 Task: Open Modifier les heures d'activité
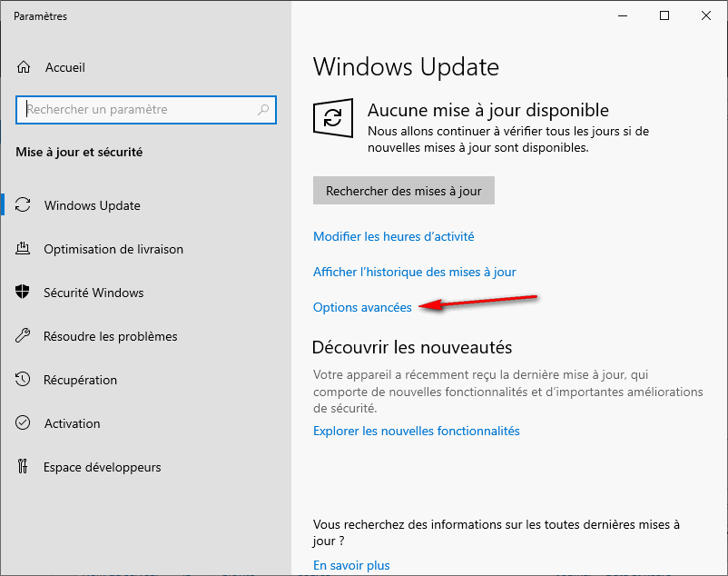(393, 236)
